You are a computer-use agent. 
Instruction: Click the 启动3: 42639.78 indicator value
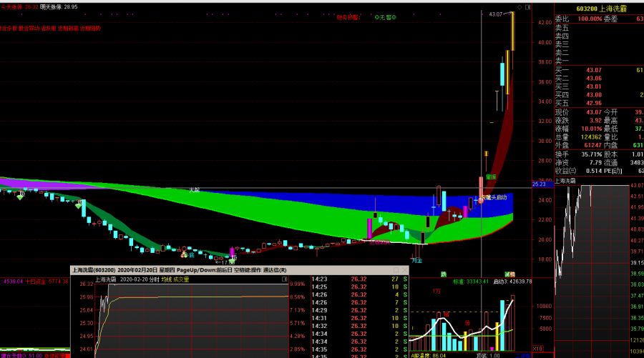512,282
